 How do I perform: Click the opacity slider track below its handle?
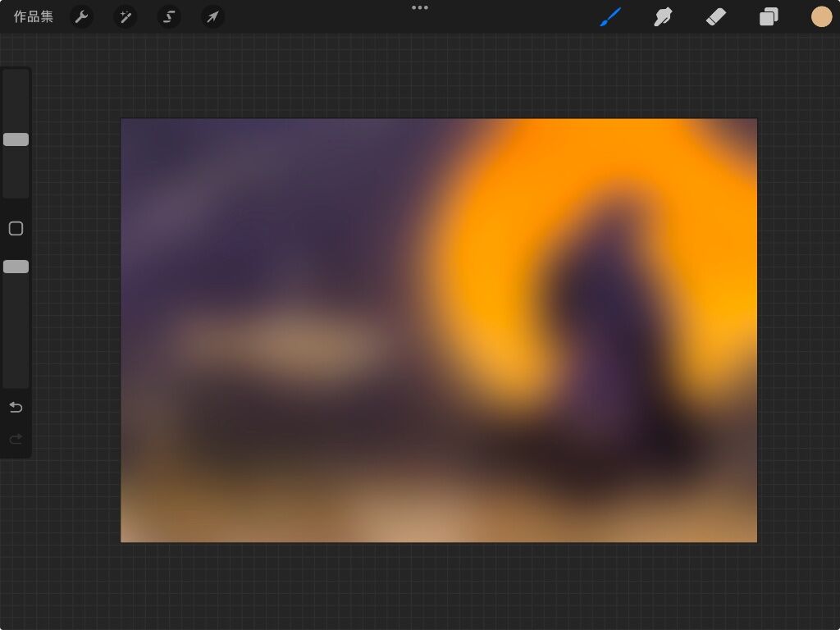pyautogui.click(x=16, y=336)
